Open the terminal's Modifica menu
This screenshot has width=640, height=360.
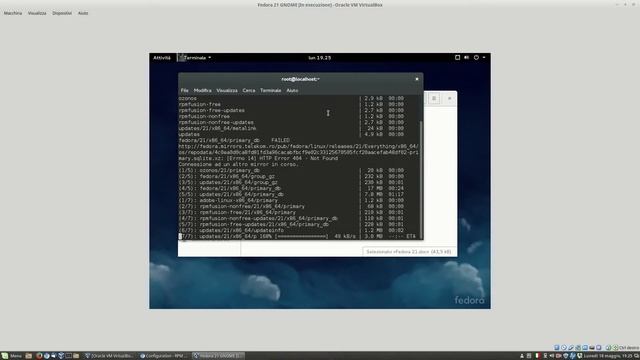click(202, 90)
